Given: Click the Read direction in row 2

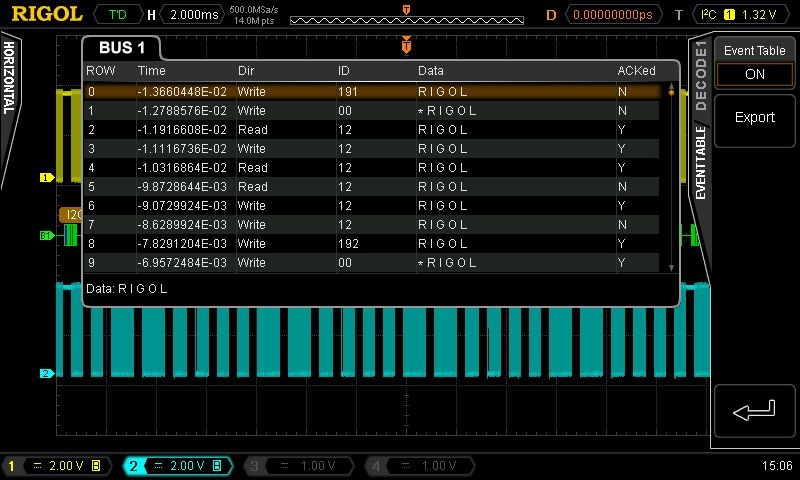Looking at the screenshot, I should [x=253, y=130].
